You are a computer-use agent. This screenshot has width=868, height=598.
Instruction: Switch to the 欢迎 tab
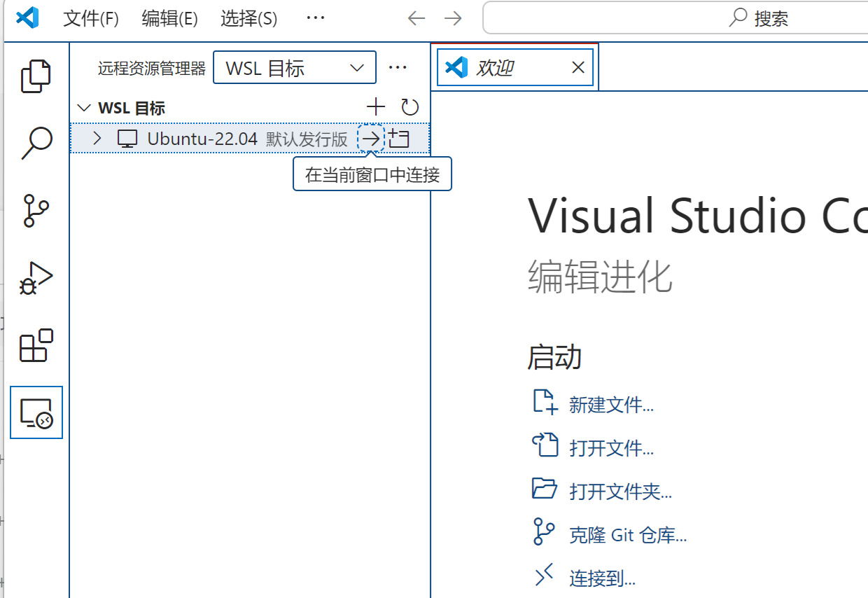515,68
